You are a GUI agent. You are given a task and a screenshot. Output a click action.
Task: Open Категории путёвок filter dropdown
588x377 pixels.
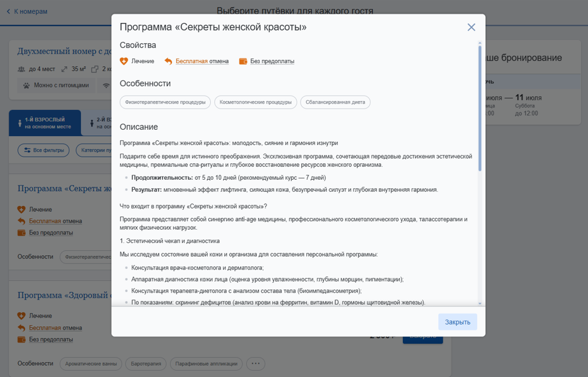click(94, 150)
